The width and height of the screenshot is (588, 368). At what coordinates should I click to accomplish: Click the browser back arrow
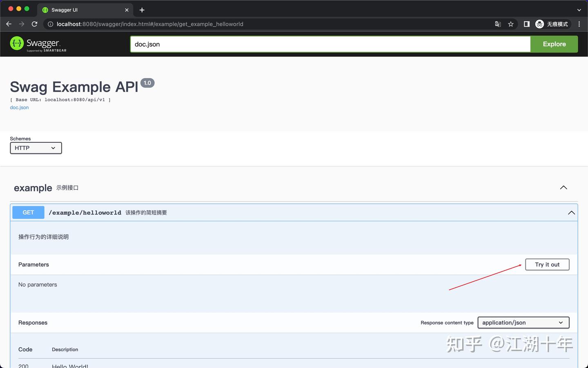[9, 24]
